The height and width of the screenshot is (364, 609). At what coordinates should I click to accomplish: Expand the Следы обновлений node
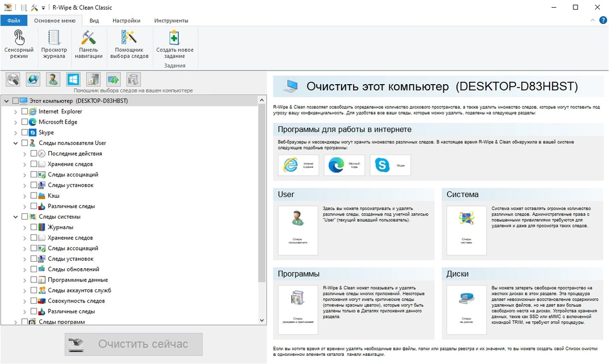25,269
